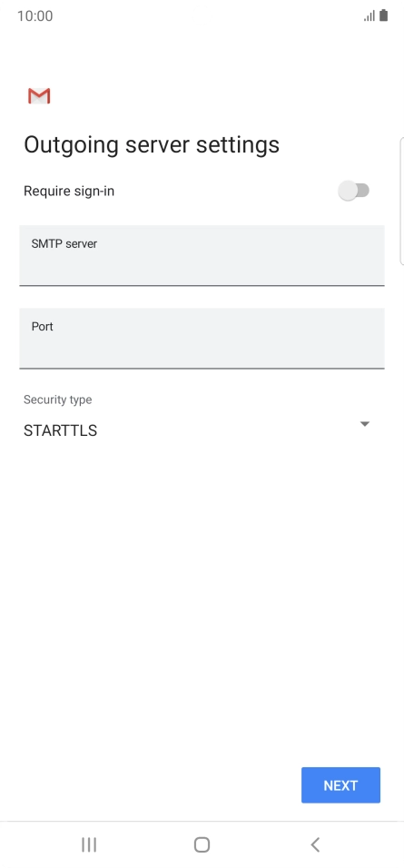Tap the Port field label
Image resolution: width=404 pixels, height=868 pixels.
click(42, 327)
